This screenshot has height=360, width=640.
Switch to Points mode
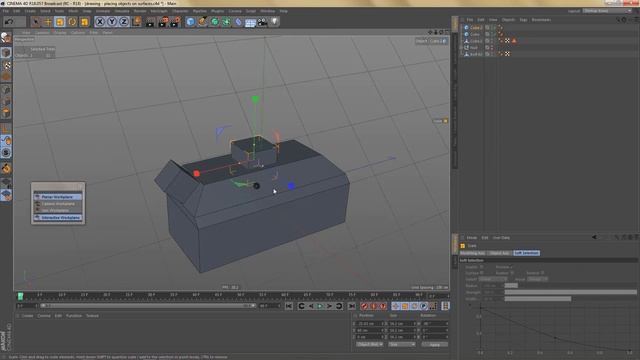pos(6,89)
